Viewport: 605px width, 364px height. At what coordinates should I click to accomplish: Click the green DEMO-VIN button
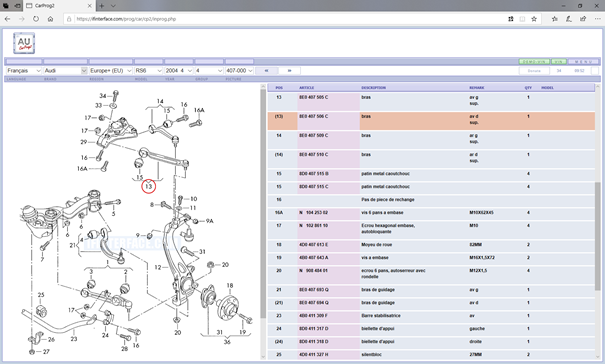pos(534,62)
